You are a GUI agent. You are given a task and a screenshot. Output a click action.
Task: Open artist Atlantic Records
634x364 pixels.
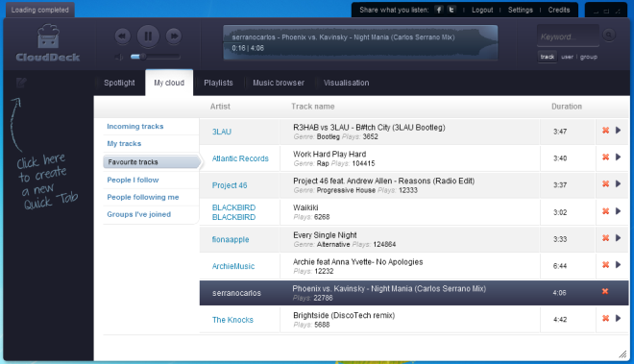tap(240, 158)
